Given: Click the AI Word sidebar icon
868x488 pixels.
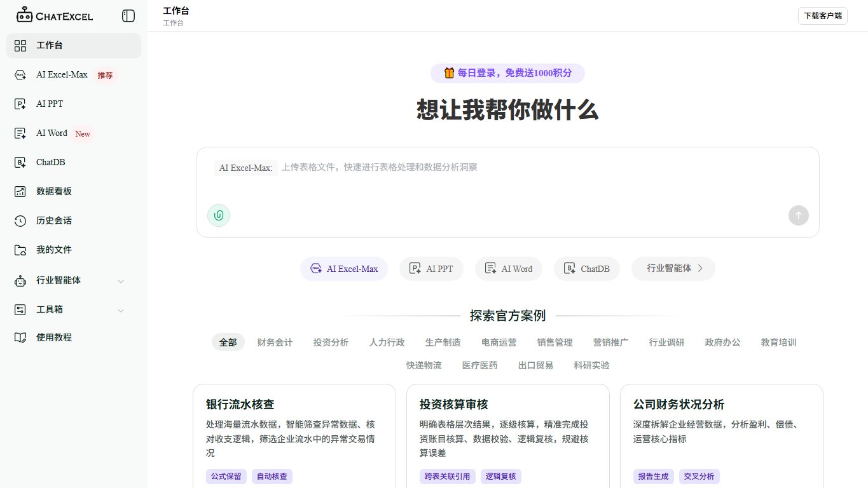Looking at the screenshot, I should point(20,133).
